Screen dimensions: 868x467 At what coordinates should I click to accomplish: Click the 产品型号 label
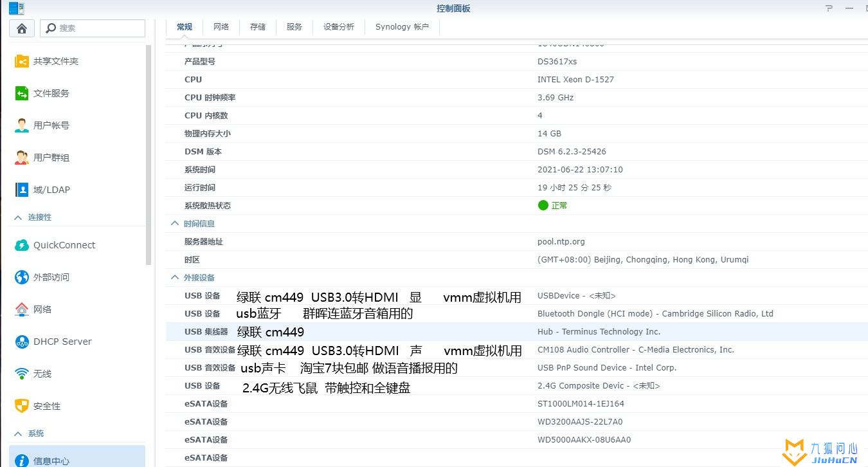[x=200, y=62]
